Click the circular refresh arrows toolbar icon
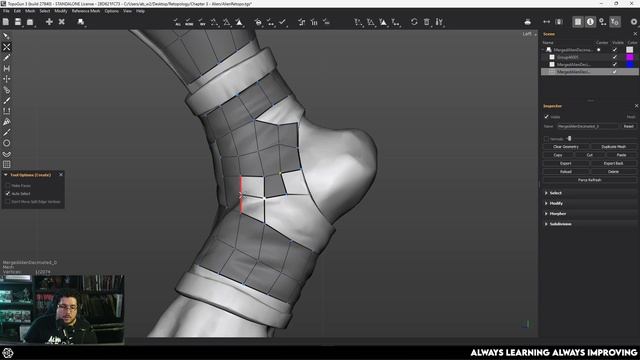The width and height of the screenshot is (640, 360). tap(414, 22)
